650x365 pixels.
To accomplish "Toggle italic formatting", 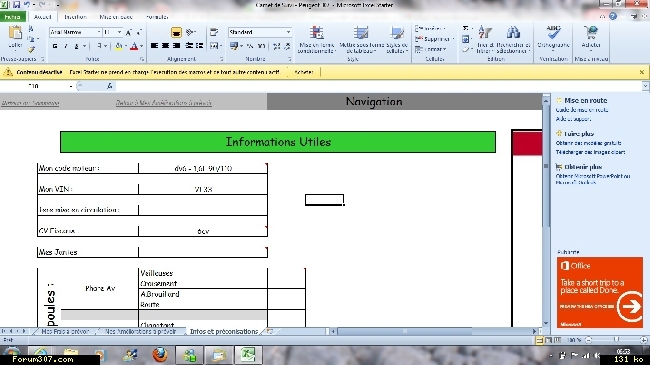I will (65, 46).
